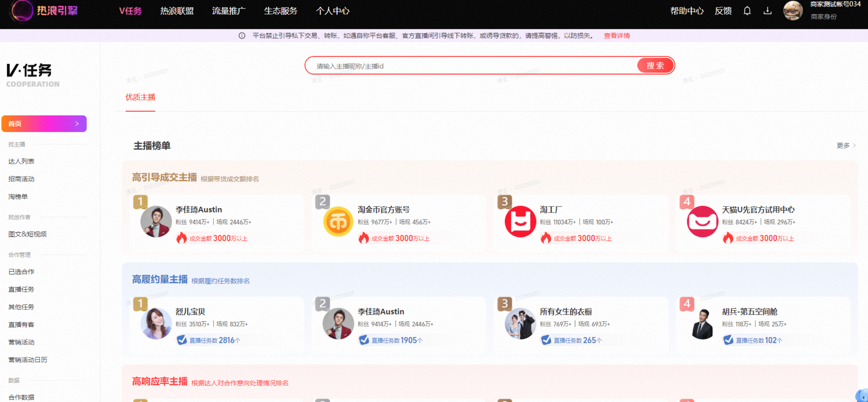Select the 优质主播 tab
Viewport: 868px width, 402px height.
coord(140,97)
